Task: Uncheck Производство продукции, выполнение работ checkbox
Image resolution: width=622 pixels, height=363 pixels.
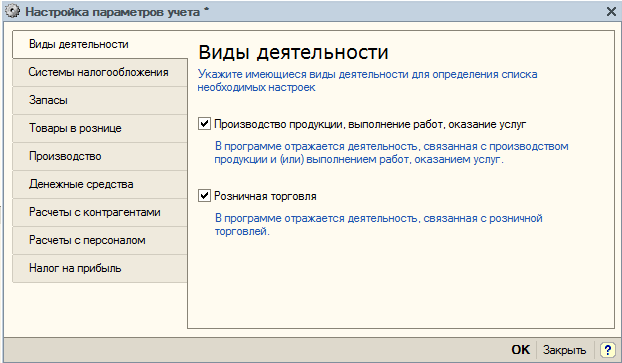Action: click(204, 124)
